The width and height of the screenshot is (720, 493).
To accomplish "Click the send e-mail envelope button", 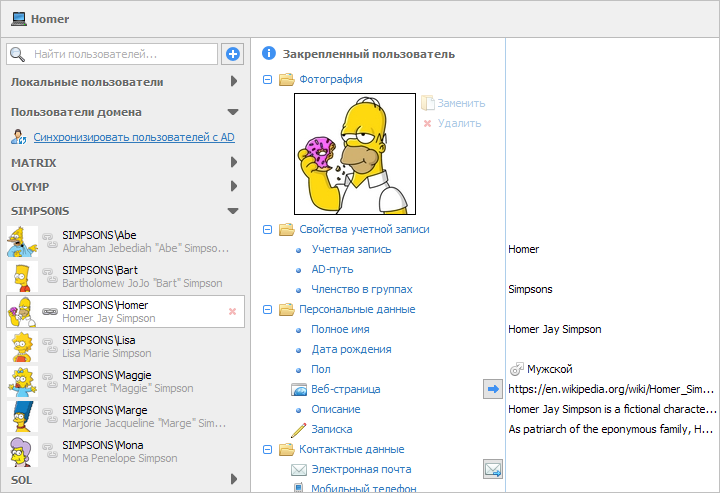I will tap(493, 469).
